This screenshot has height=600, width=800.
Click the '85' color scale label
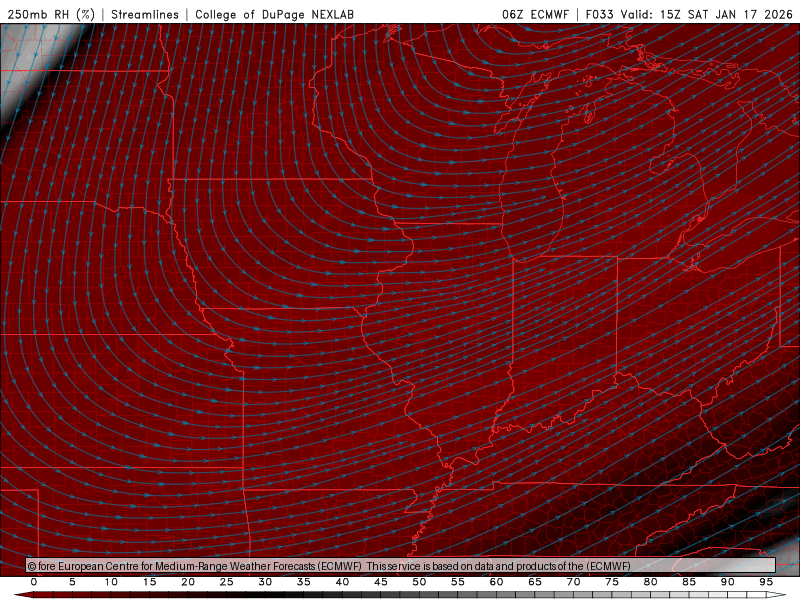[x=689, y=582]
